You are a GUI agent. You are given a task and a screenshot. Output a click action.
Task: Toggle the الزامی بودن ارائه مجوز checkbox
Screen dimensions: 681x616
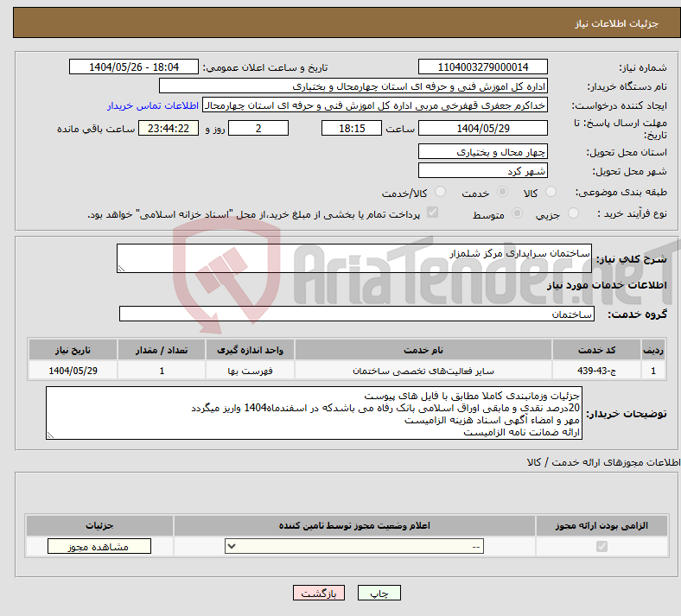point(602,546)
